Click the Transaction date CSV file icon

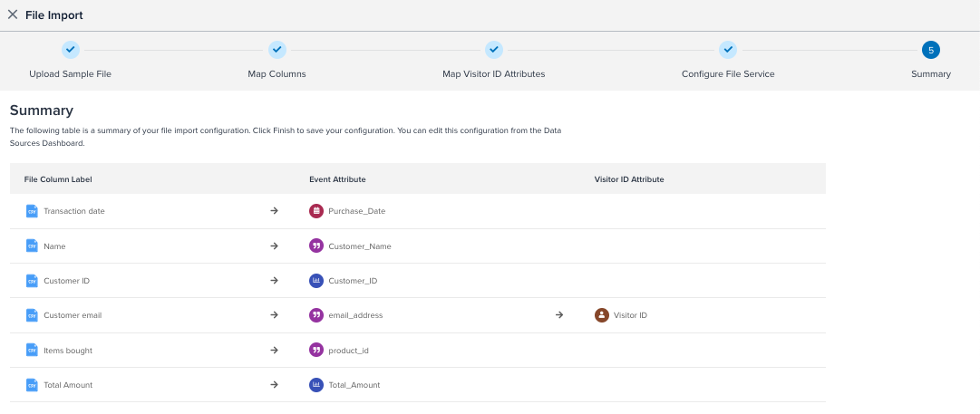32,211
